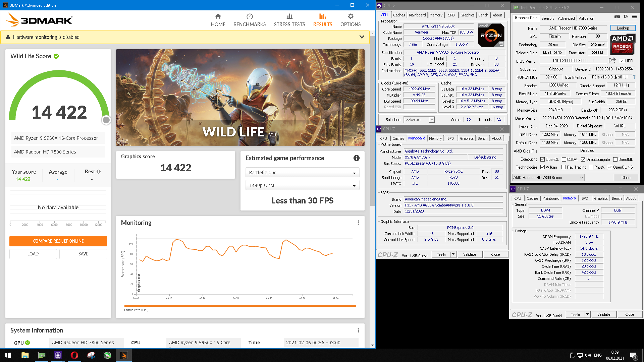Open the CPU-Z taskbar icon
644x362 pixels.
point(58,355)
